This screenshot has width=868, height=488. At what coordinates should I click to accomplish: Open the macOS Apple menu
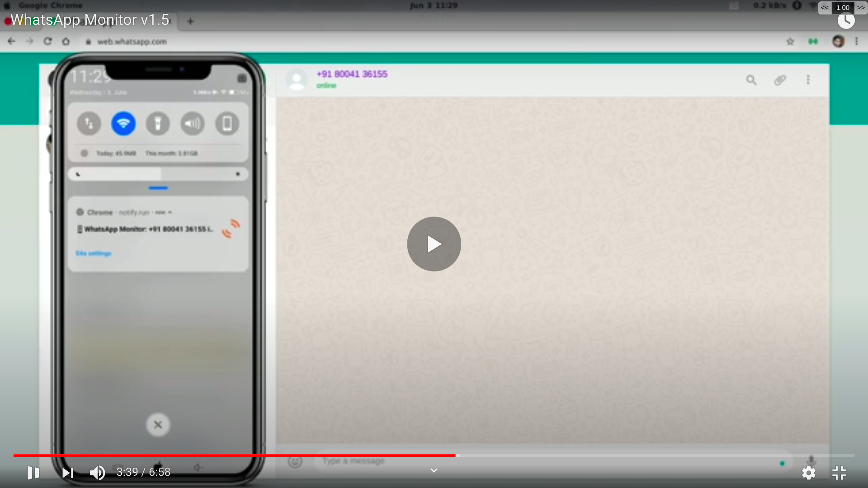7,5
